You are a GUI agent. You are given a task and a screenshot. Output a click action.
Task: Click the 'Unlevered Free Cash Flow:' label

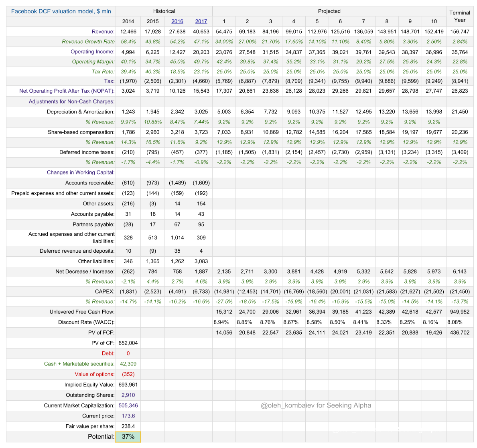(x=82, y=312)
